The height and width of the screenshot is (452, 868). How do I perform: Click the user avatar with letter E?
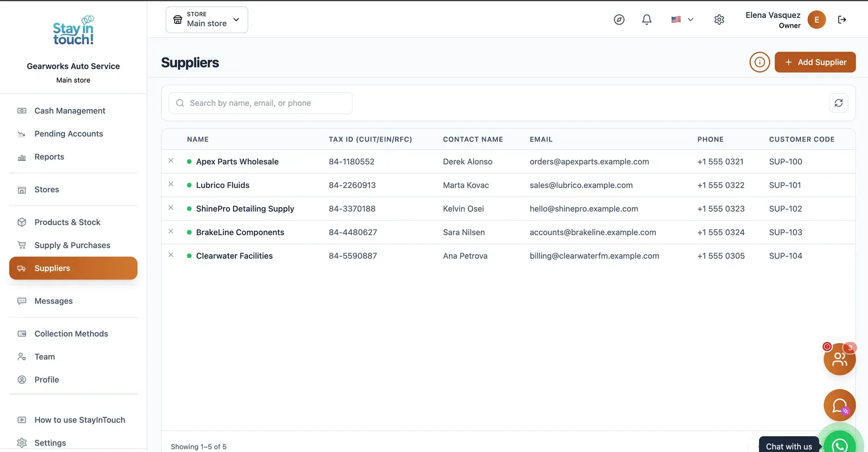(816, 20)
